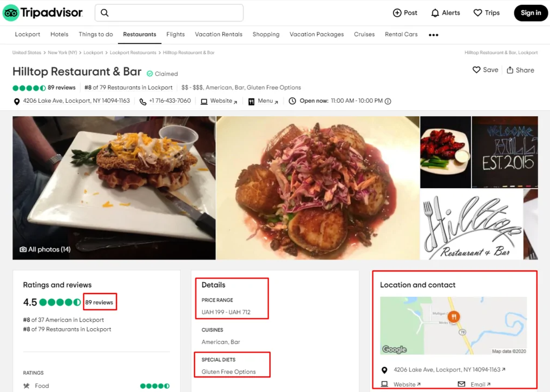Click the opening hours info icon
The height and width of the screenshot is (392, 550).
(x=388, y=101)
